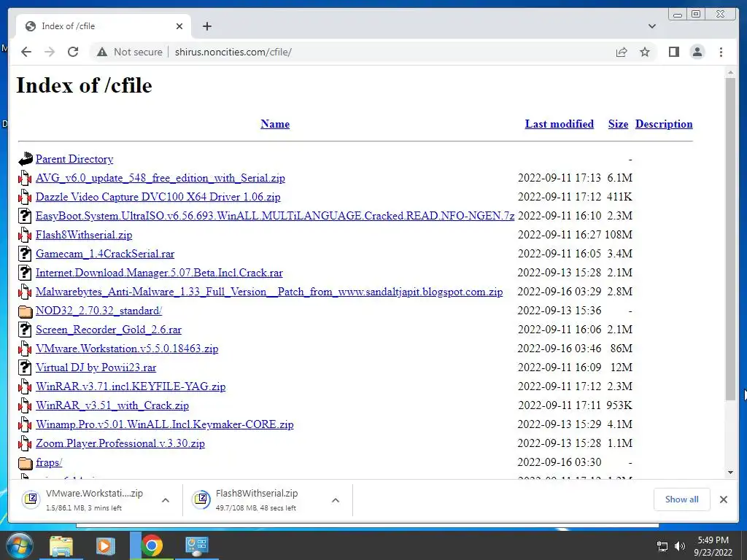The width and height of the screenshot is (747, 560).
Task: Click the Parent Directory back-arrow icon
Action: pyautogui.click(x=26, y=158)
